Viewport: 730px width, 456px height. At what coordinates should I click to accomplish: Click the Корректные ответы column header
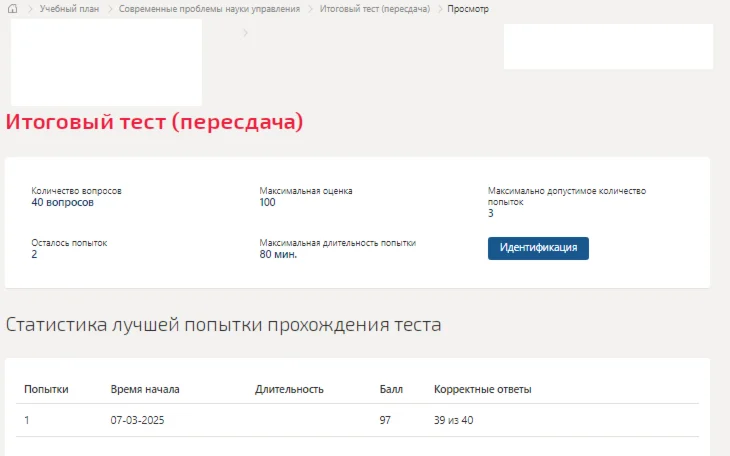pos(483,389)
